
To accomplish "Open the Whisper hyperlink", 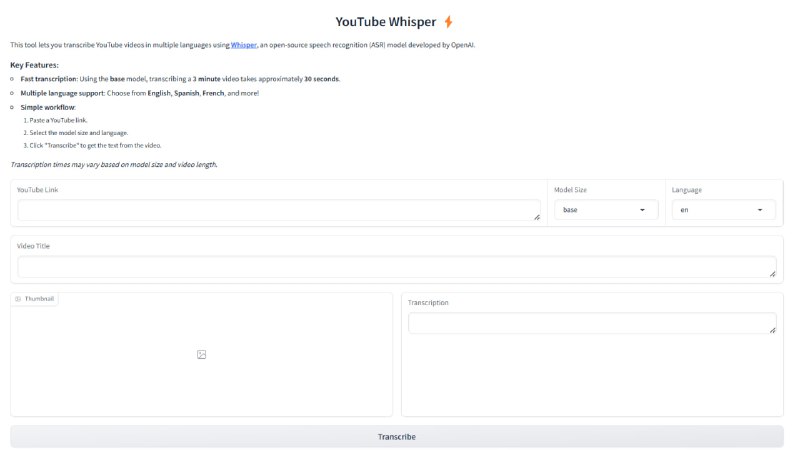I will (x=244, y=45).
